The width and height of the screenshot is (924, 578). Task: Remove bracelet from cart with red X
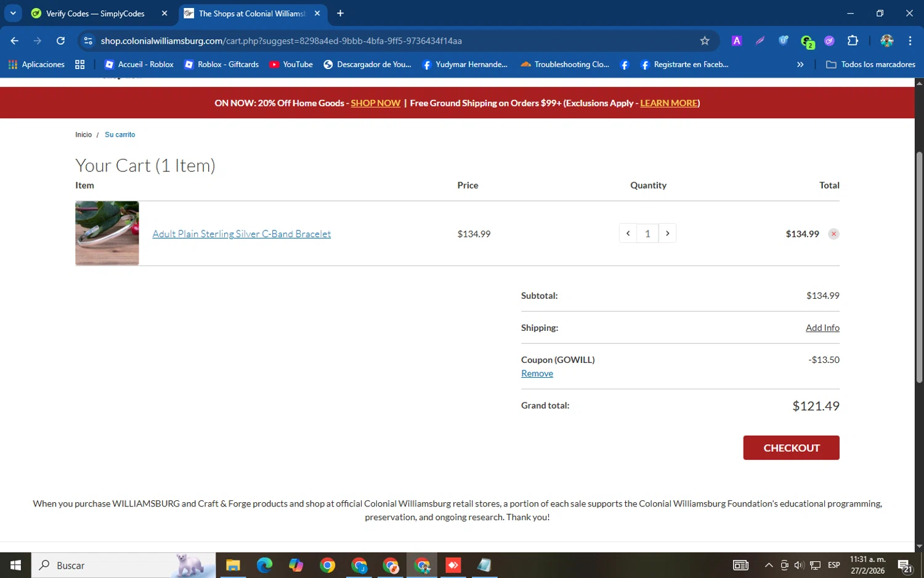coord(833,234)
